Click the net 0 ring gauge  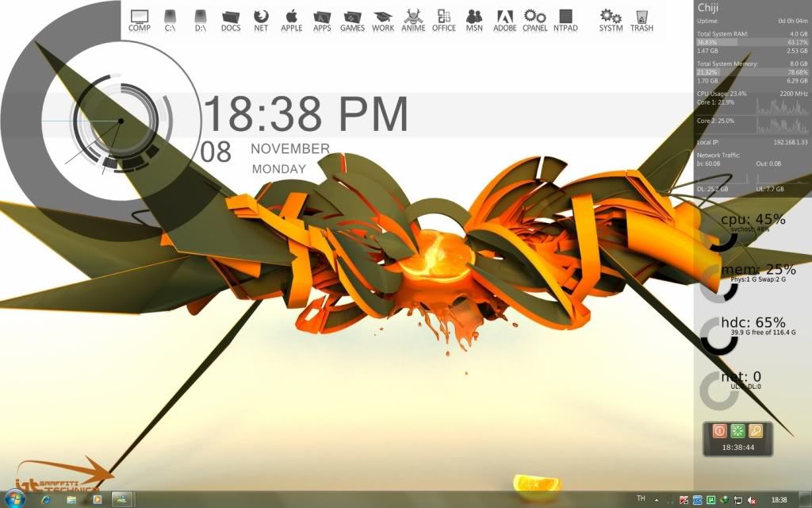click(x=718, y=391)
